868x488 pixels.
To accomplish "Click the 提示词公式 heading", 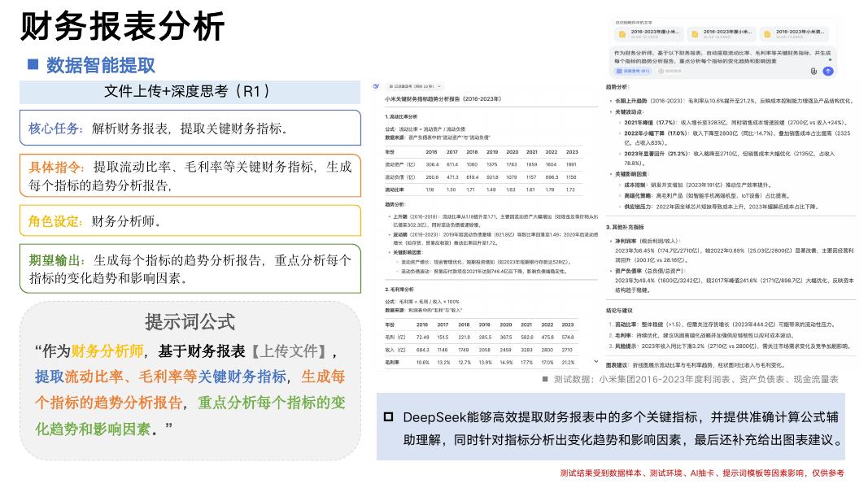I will click(190, 322).
